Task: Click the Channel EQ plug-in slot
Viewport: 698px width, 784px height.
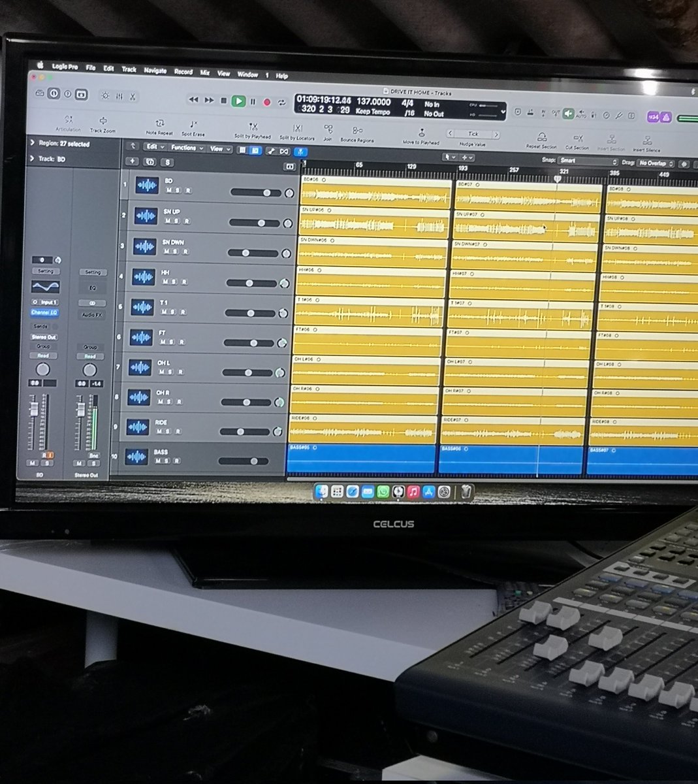Action: (x=44, y=312)
